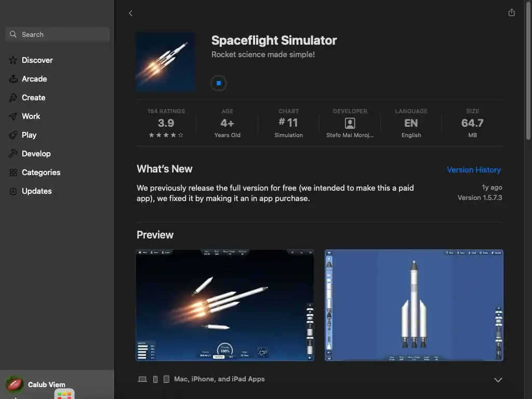This screenshot has width=532, height=399.
Task: Click the developer person icon
Action: pyautogui.click(x=350, y=123)
